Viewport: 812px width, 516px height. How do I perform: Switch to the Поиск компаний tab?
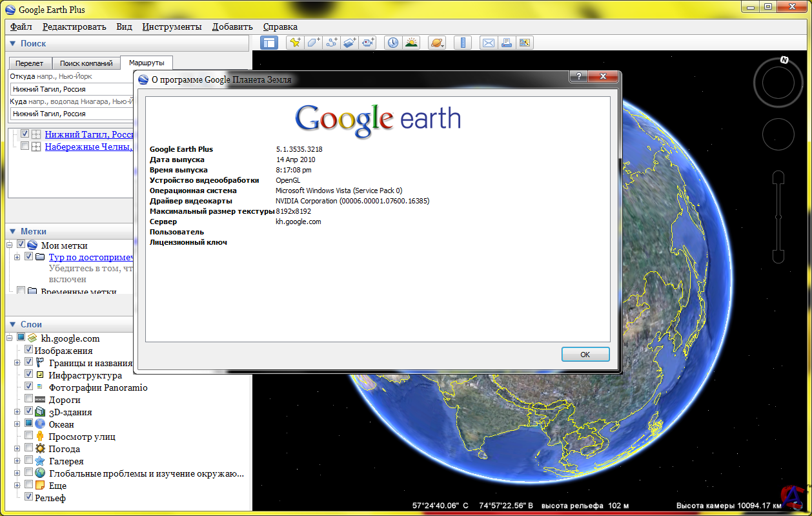tap(86, 63)
